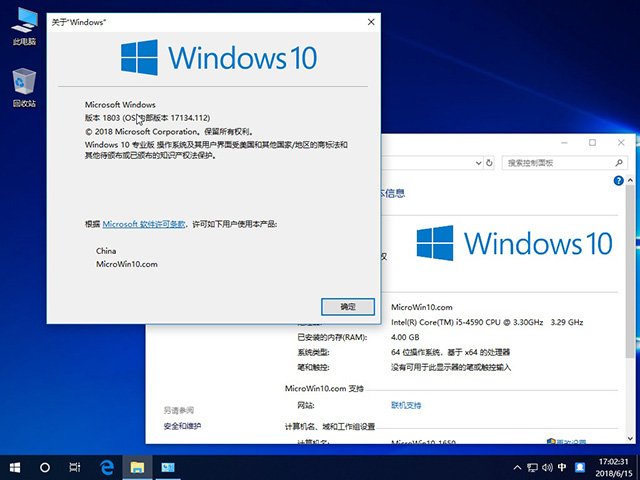The width and height of the screenshot is (640, 480).
Task: Click the 4.00 GB RAM value
Action: click(405, 337)
